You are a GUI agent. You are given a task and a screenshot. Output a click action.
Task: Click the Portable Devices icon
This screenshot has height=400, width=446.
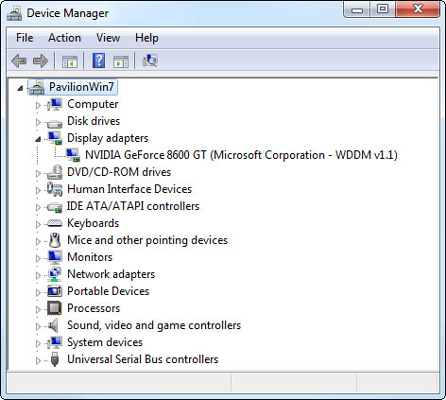[54, 291]
